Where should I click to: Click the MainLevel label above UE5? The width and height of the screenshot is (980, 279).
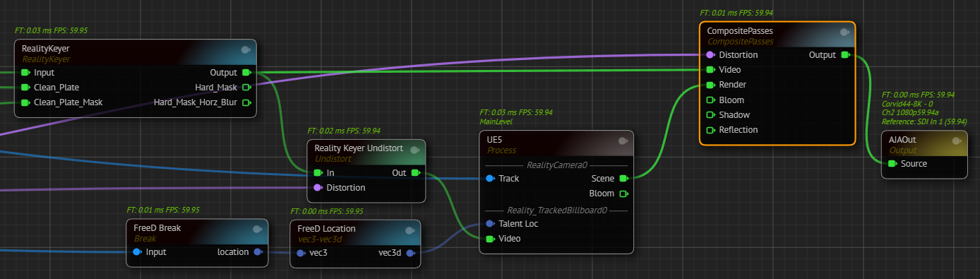(x=496, y=121)
